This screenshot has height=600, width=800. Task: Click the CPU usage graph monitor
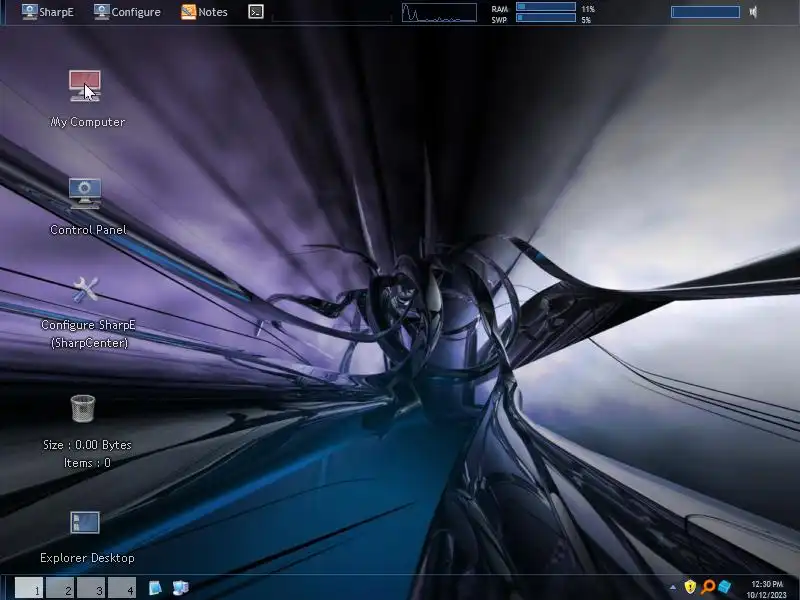[439, 13]
